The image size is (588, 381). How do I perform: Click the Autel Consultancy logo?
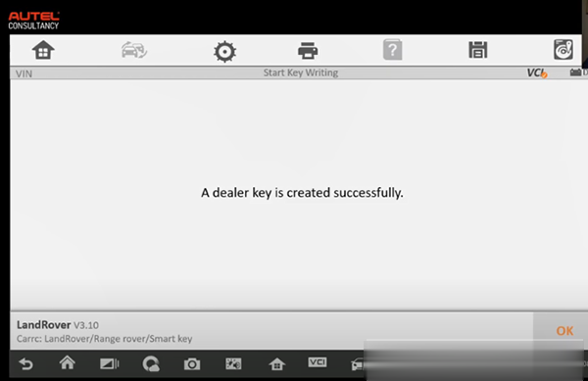click(33, 21)
